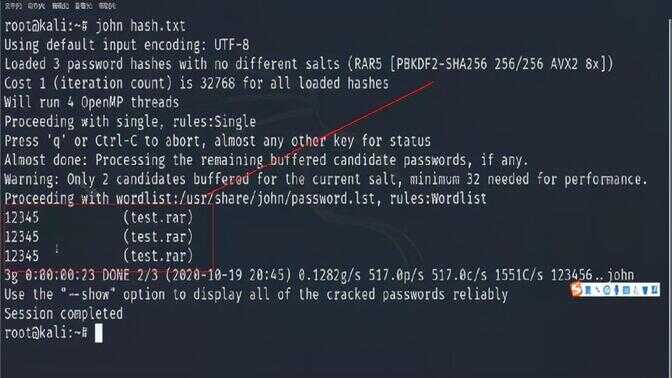
Task: Open the 文件 (File) terminal menu
Action: pyautogui.click(x=13, y=6)
